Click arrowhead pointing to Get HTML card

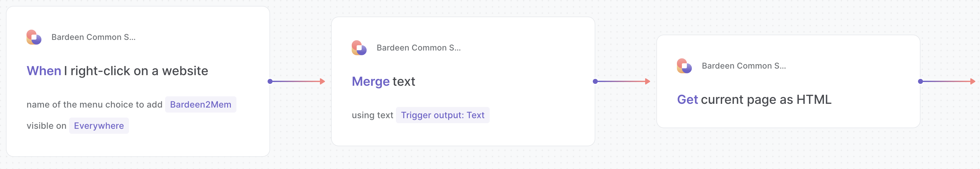[648, 81]
